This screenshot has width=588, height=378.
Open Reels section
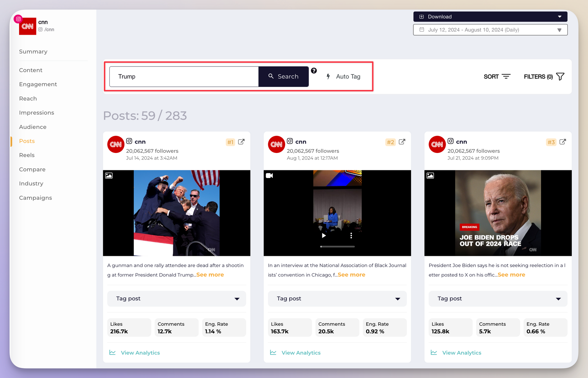point(27,155)
